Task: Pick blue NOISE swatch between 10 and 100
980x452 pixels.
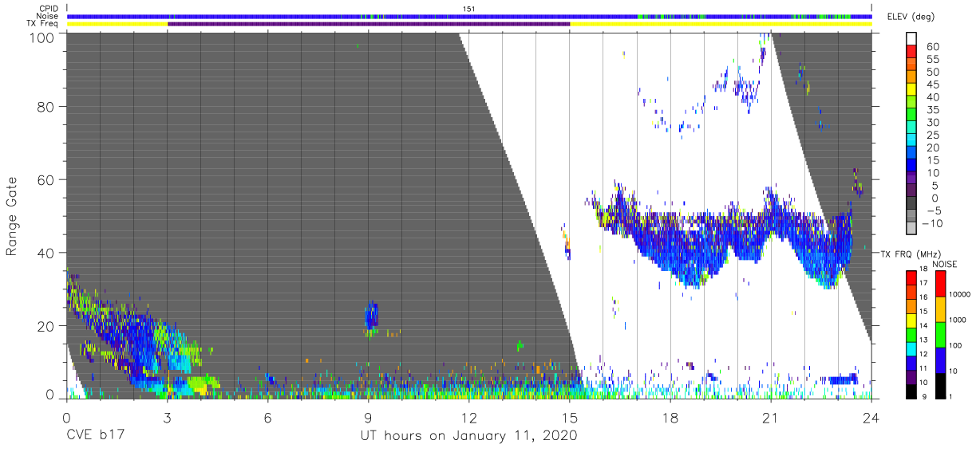Action: 941,359
